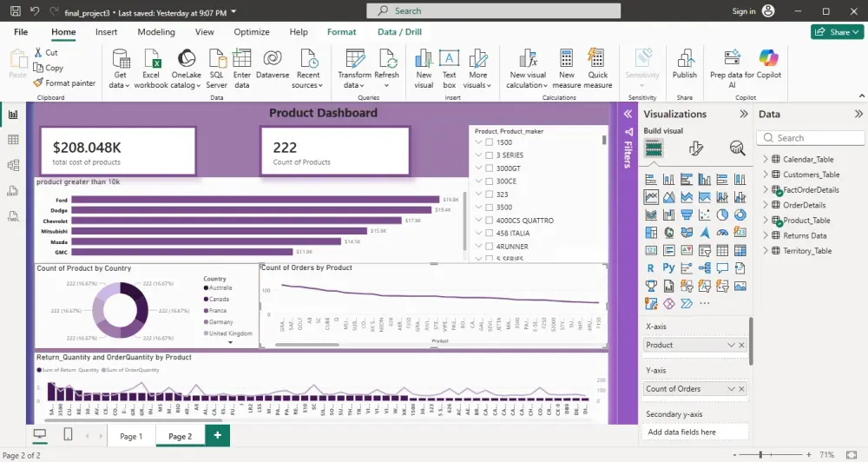The image size is (868, 462).
Task: Check the 1500 slicer checkbox
Action: [x=490, y=142]
